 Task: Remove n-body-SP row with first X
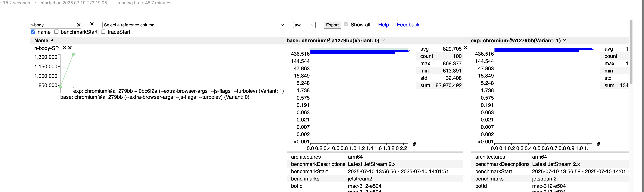[x=64, y=48]
